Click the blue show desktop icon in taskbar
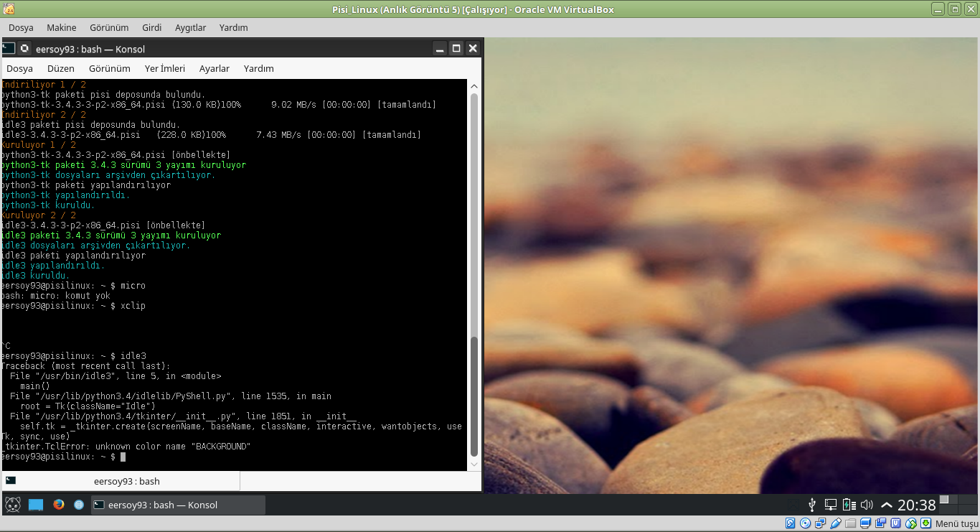Screen dimensions: 980x532 point(36,505)
